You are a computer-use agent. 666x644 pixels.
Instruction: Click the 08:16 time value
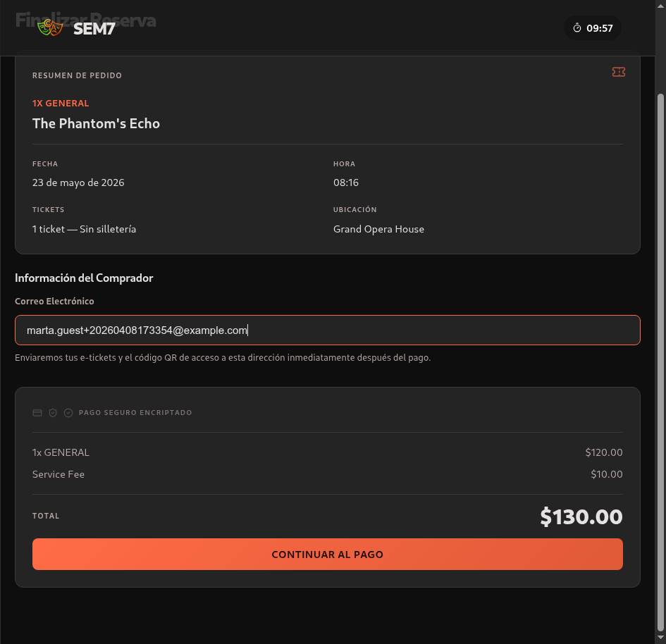pos(346,183)
